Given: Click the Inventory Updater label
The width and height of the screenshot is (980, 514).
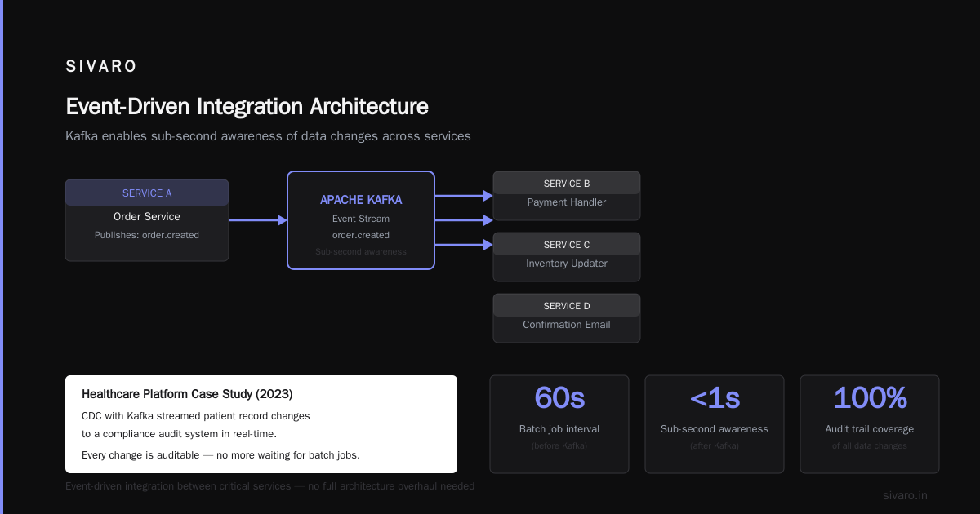Looking at the screenshot, I should point(567,264).
